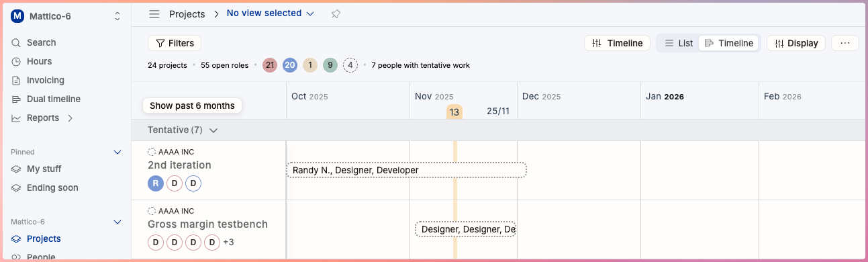The image size is (868, 262).
Task: Open the No view selected dropdown
Action: click(271, 13)
